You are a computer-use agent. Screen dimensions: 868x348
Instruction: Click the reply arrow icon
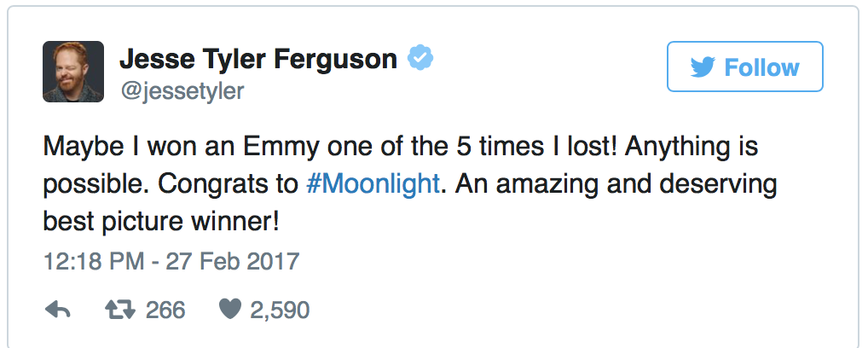(56, 310)
